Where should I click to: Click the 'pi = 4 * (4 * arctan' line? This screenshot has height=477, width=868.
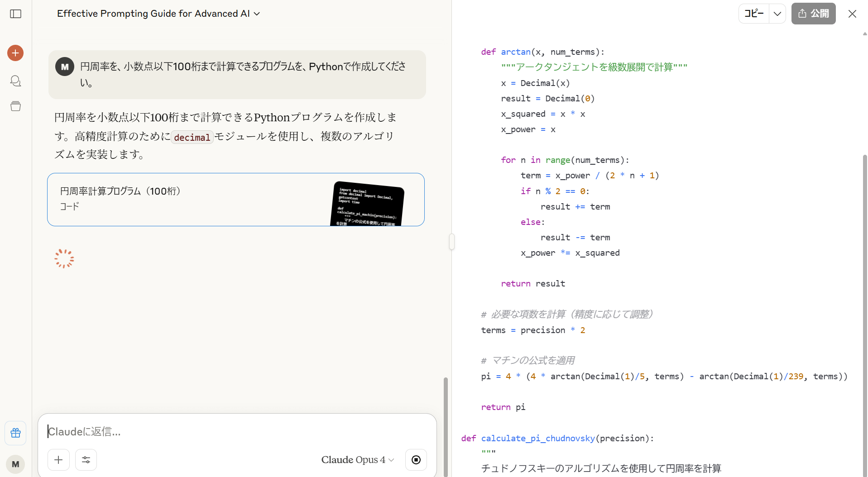click(x=664, y=377)
